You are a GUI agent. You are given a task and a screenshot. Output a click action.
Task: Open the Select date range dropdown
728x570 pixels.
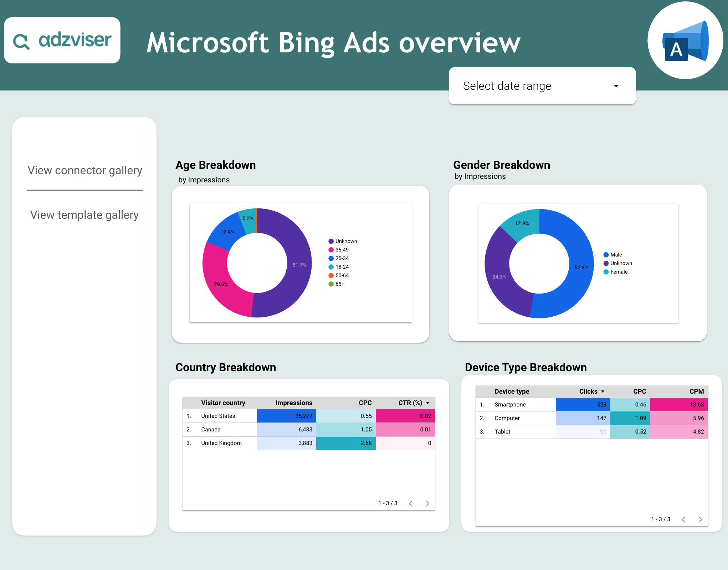[542, 86]
